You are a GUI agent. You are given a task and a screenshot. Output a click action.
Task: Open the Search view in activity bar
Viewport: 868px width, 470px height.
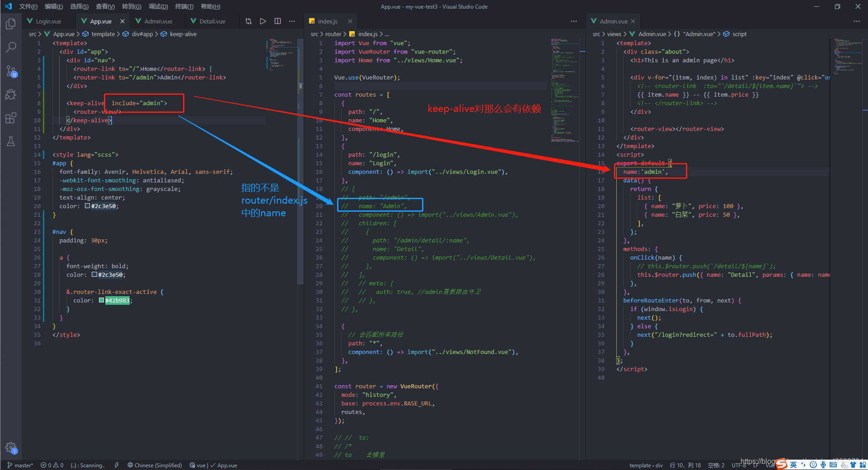[x=11, y=47]
